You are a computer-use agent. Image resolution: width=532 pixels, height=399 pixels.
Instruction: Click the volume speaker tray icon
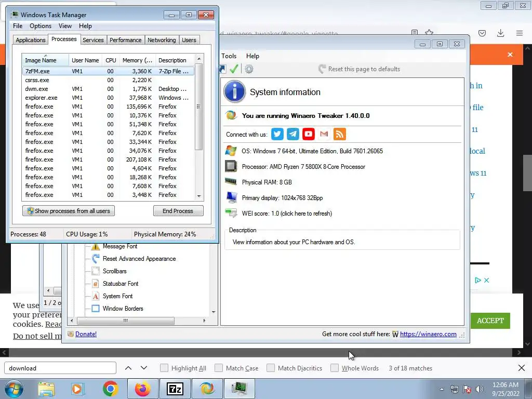[x=480, y=389]
